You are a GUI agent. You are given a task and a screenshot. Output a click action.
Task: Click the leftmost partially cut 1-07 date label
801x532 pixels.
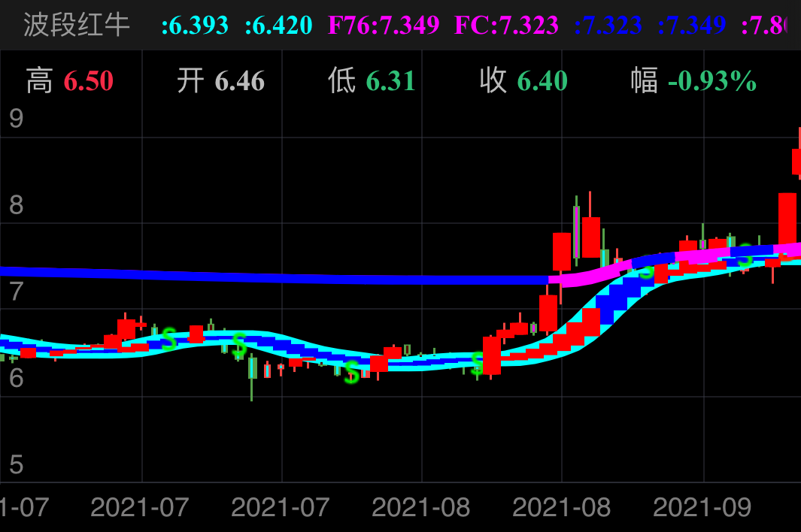(x=24, y=507)
